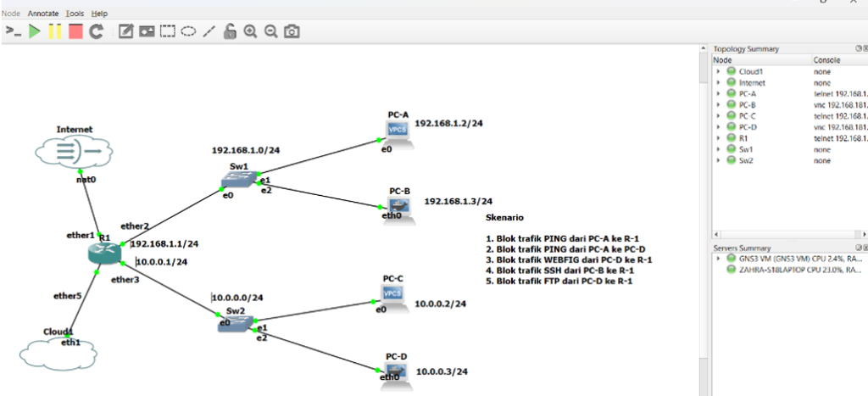This screenshot has height=396, width=868.
Task: Click the Insert picture icon
Action: (x=147, y=32)
